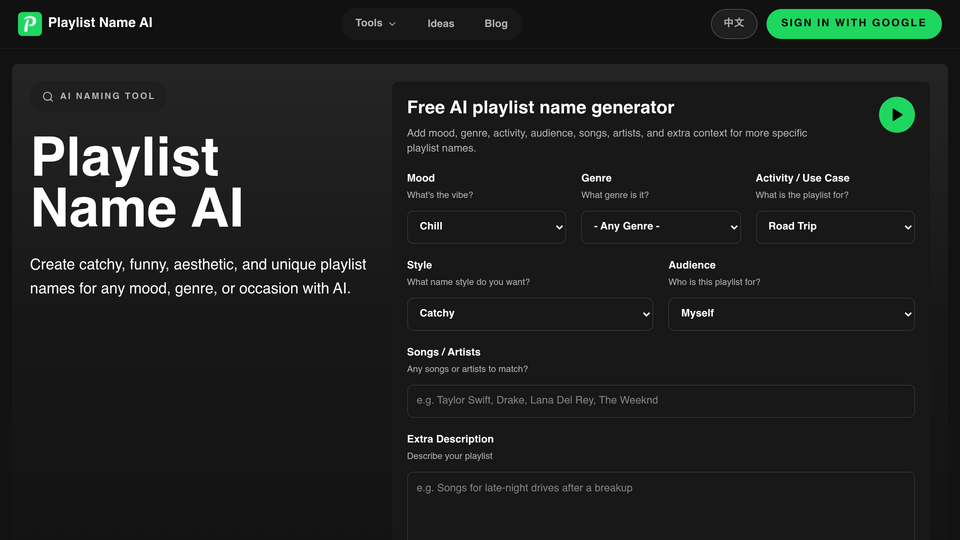Focus the Songs / Artists input field
The image size is (960, 540).
coord(661,400)
